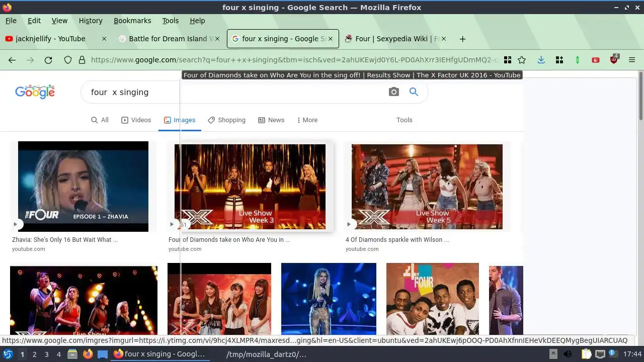Click the URL address bar
644x362 pixels.
coord(294,60)
